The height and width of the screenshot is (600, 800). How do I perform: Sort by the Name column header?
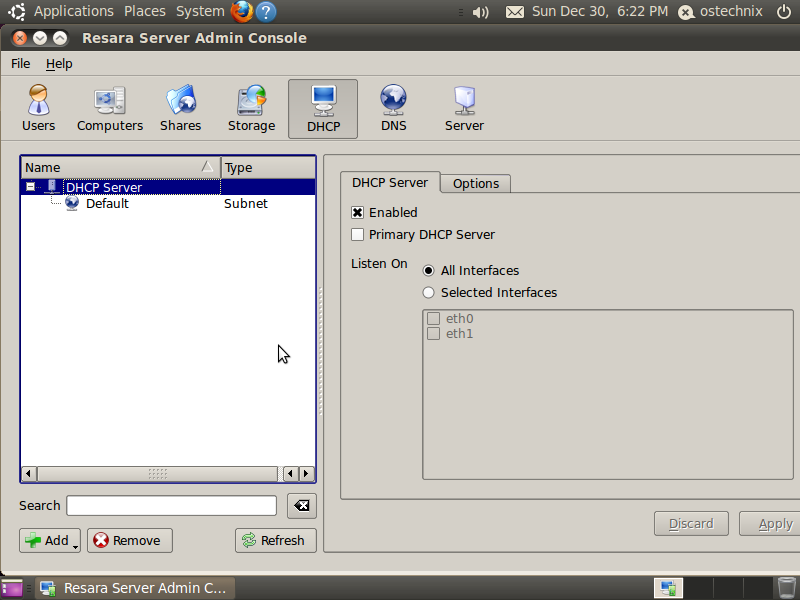point(120,167)
